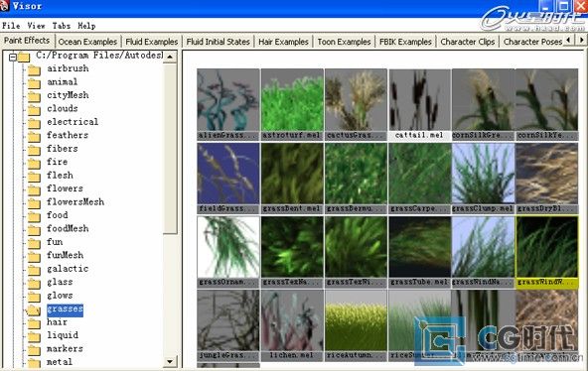Screen dimensions: 588x371
Task: Switch to the Fluid Initial States tab
Action: pyautogui.click(x=218, y=42)
